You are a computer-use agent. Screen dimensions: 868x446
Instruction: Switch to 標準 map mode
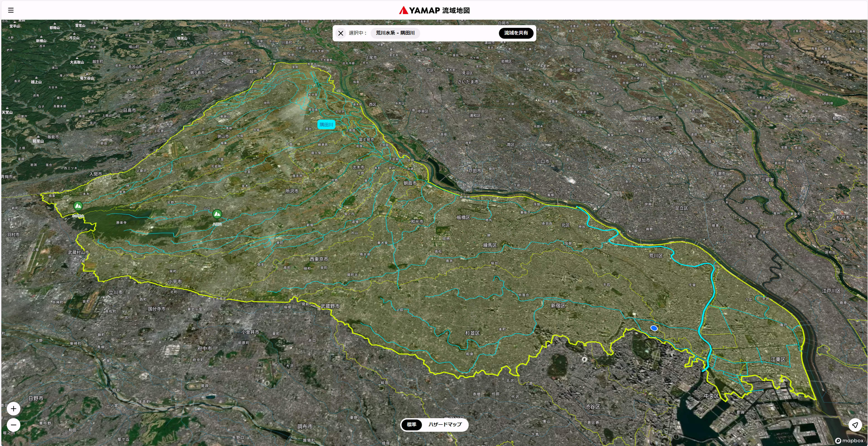(411, 425)
